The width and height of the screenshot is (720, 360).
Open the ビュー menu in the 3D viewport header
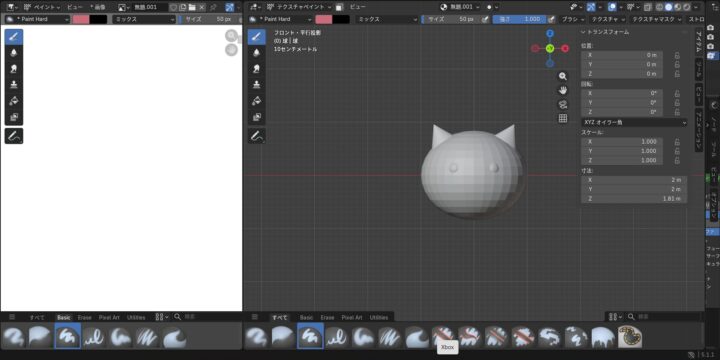[358, 7]
